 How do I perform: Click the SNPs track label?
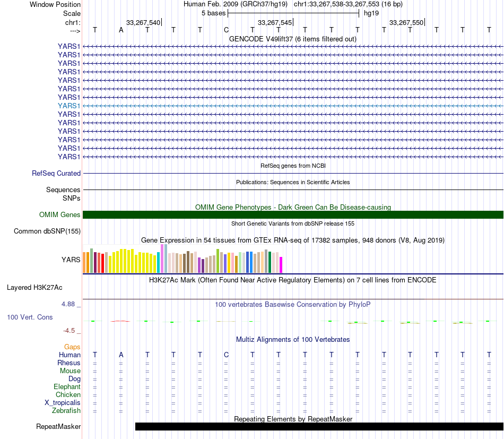coord(72,198)
